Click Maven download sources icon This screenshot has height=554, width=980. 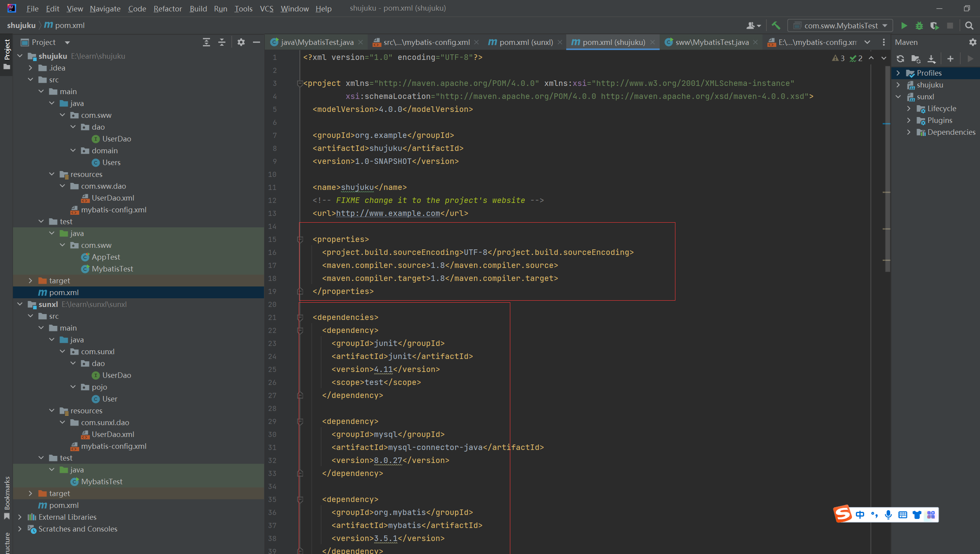(x=931, y=59)
